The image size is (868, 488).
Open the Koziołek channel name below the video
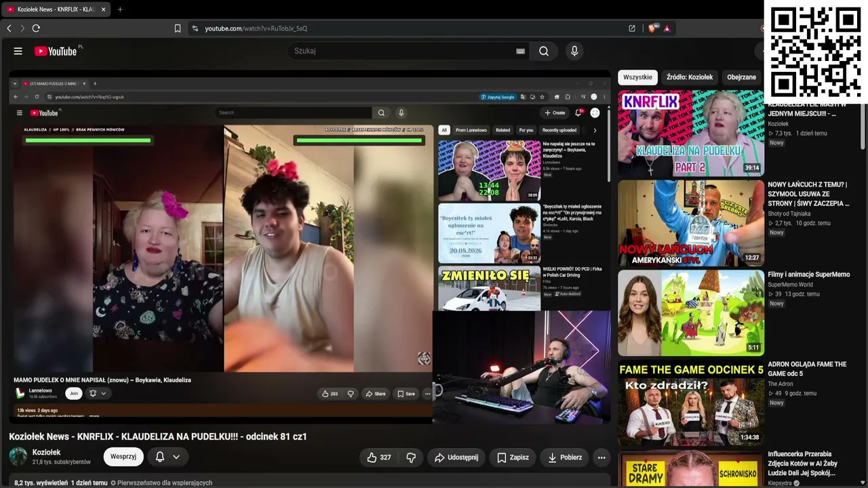(46, 452)
